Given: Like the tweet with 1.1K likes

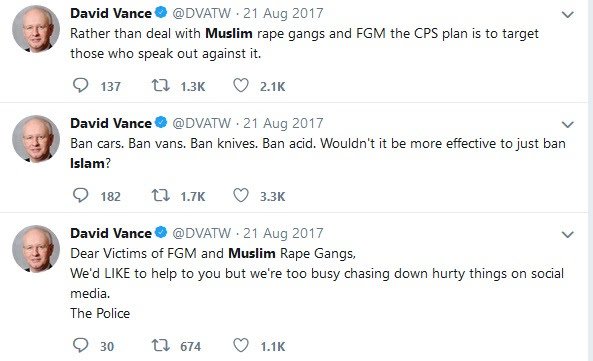Looking at the screenshot, I should pos(241,345).
